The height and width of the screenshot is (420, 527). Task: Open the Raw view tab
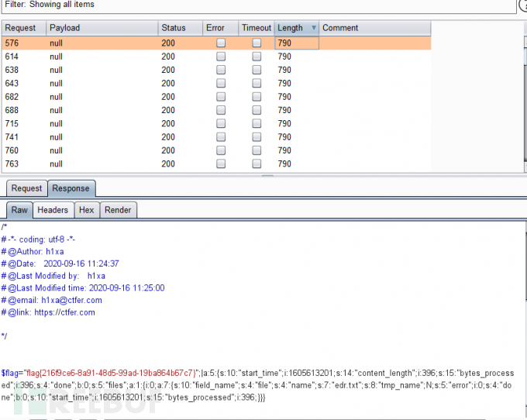(x=19, y=210)
